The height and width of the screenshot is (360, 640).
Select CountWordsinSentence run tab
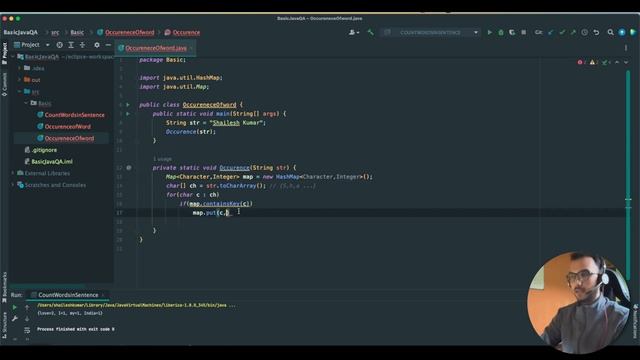pyautogui.click(x=68, y=295)
